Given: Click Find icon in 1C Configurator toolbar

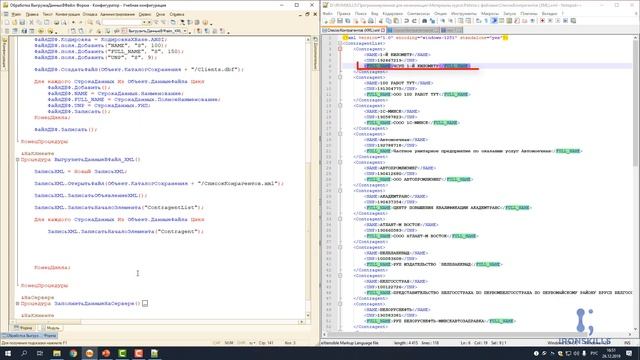Looking at the screenshot, I should 90,22.
